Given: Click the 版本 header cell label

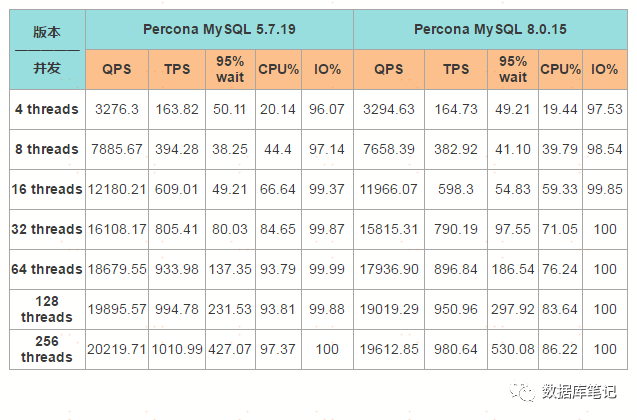Looking at the screenshot, I should (x=47, y=31).
